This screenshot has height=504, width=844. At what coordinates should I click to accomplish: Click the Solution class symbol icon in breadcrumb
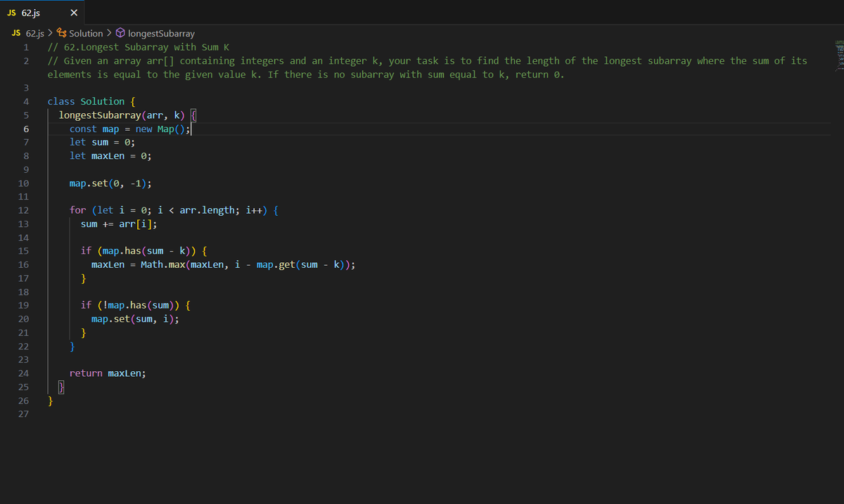(62, 33)
